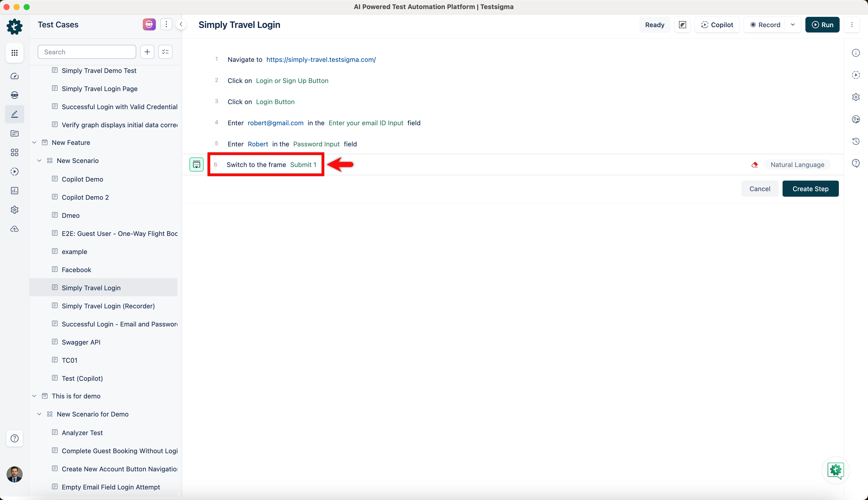
Task: Collapse the This is for demo folder
Action: [34, 396]
